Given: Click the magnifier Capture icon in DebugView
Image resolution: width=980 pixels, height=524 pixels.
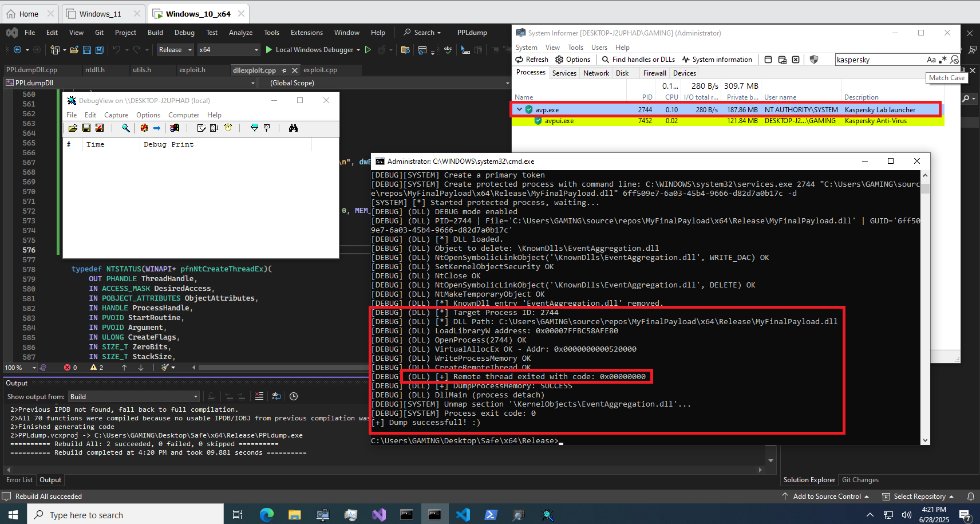Looking at the screenshot, I should pos(126,128).
